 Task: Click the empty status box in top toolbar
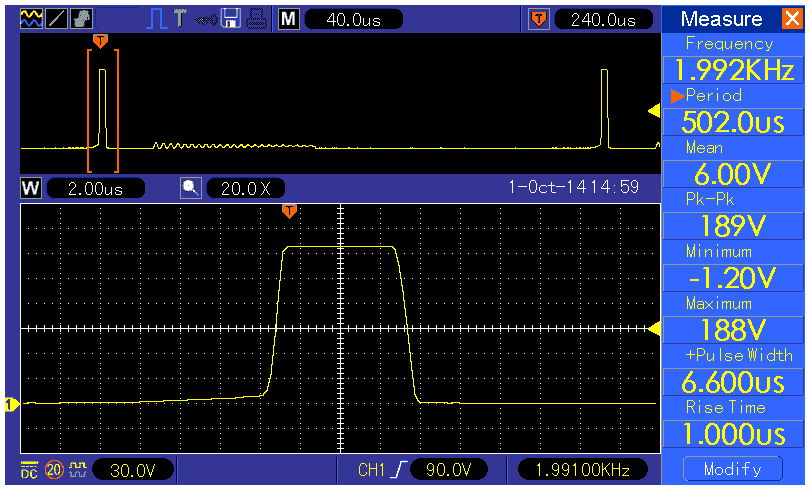(x=119, y=19)
